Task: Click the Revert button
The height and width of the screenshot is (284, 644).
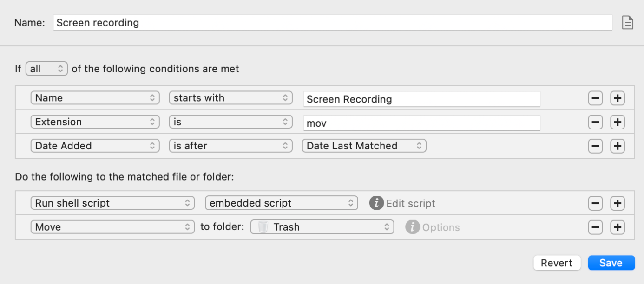Action: pos(557,263)
